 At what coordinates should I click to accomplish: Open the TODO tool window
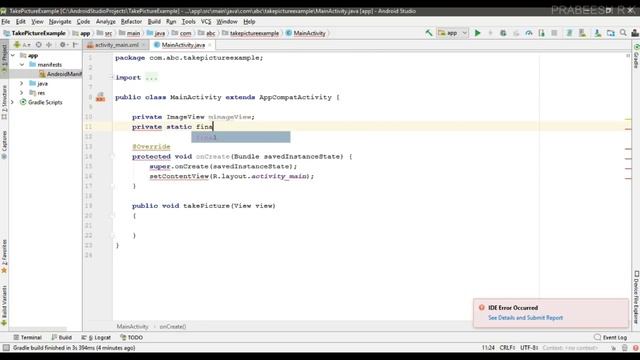coord(131,338)
